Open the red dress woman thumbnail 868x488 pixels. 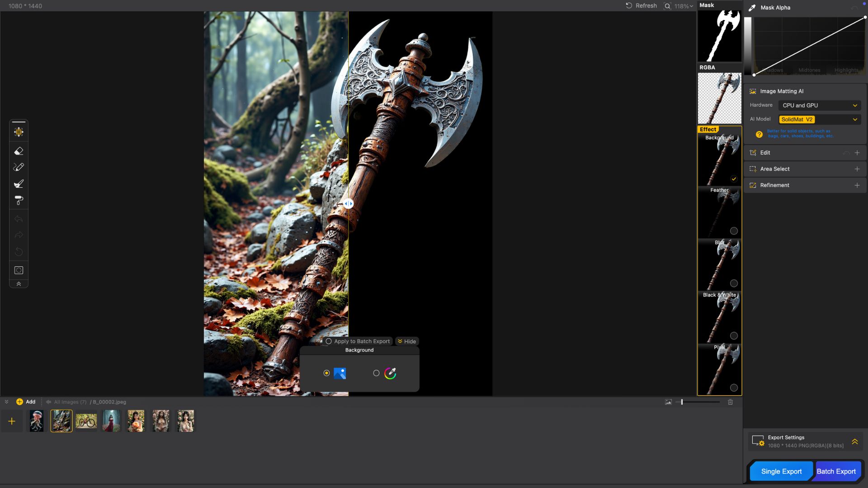point(111,421)
